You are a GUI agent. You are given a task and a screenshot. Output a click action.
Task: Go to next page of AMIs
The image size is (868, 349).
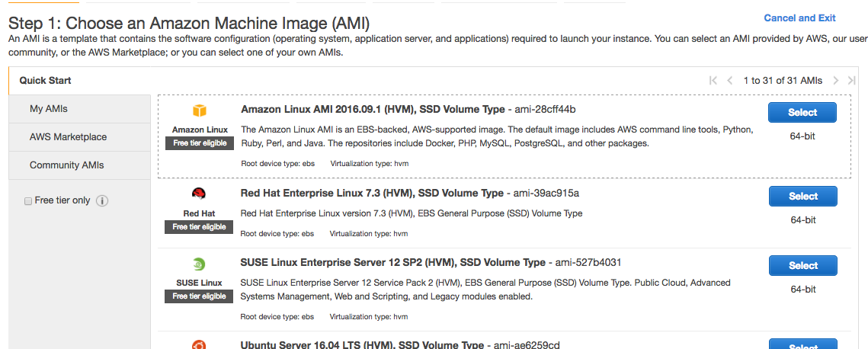click(x=836, y=81)
